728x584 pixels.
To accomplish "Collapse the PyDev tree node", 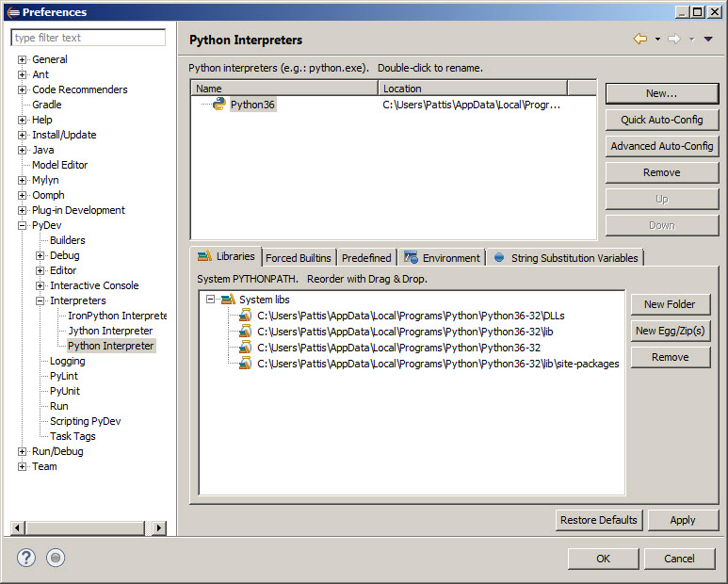I will [x=22, y=225].
